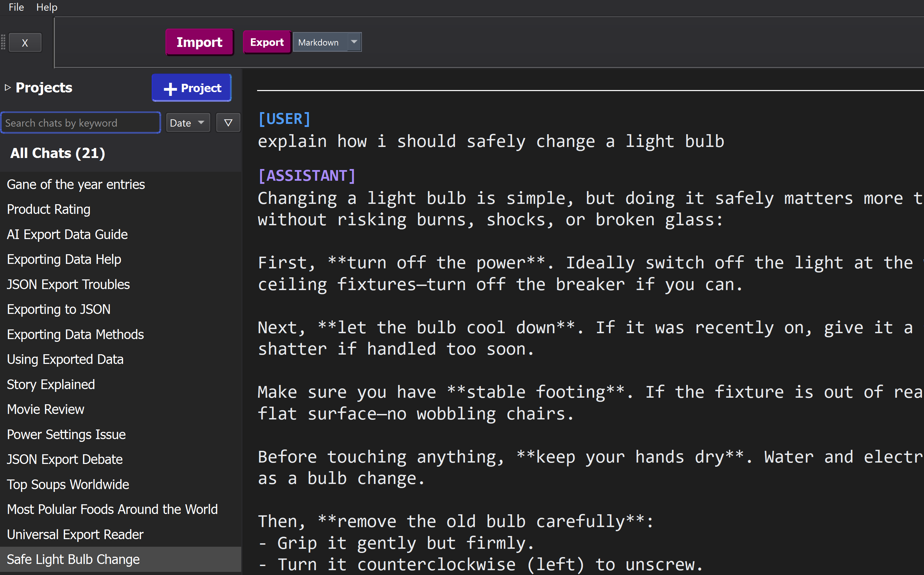Open the JSON Export Debate chat
This screenshot has width=924, height=575.
click(121, 459)
